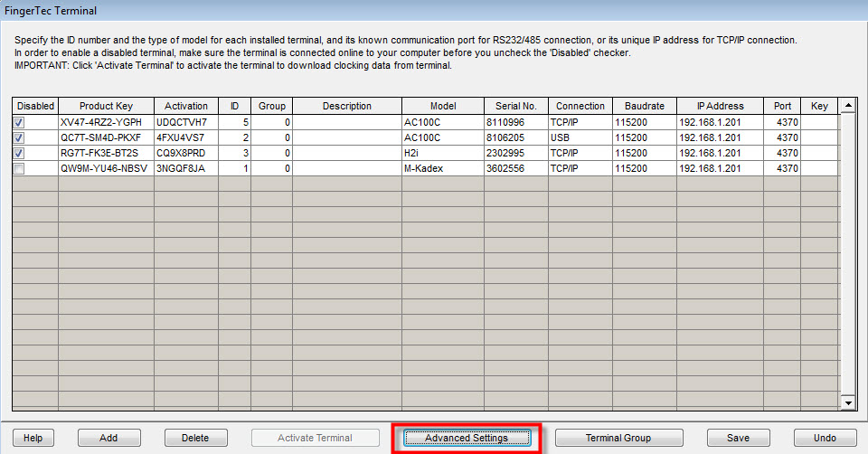The width and height of the screenshot is (868, 454).
Task: Uncheck Disabled box for QC7T-SM4D-PKXF terminal
Action: click(19, 137)
